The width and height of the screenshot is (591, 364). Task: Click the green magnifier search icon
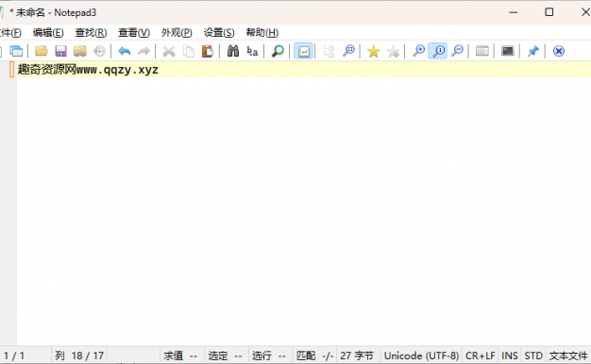click(278, 51)
